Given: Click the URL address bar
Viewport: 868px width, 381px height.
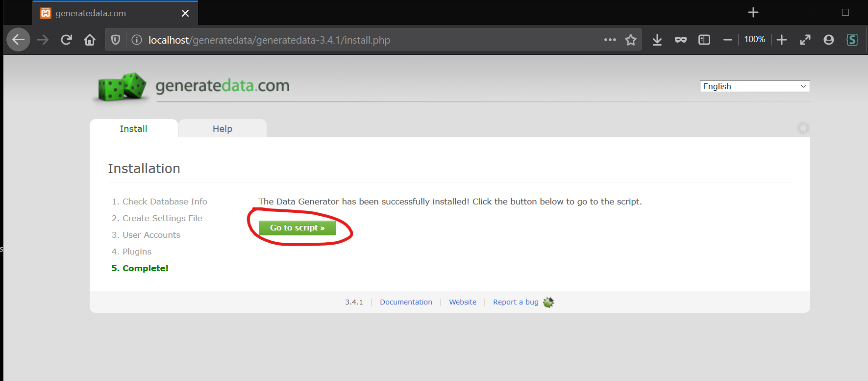Looking at the screenshot, I should [x=372, y=40].
